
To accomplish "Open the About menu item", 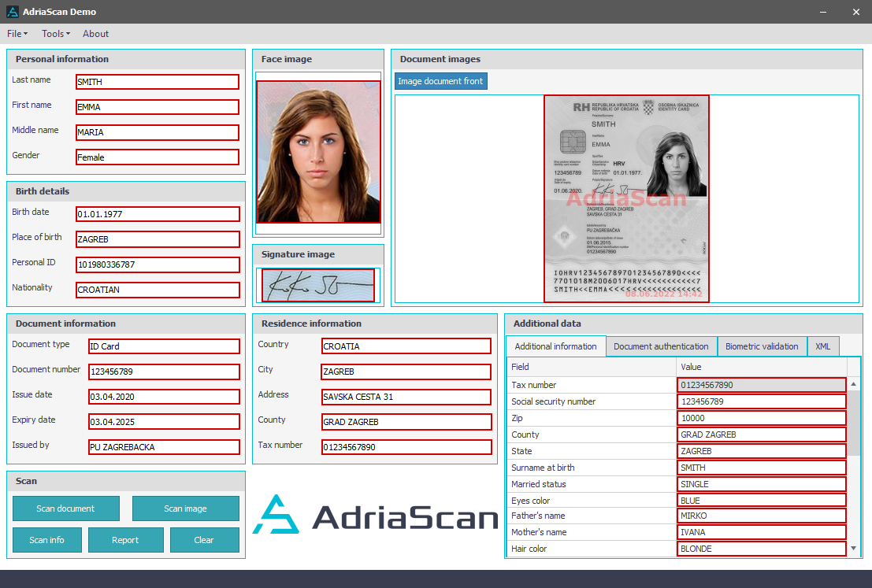I will pos(95,34).
